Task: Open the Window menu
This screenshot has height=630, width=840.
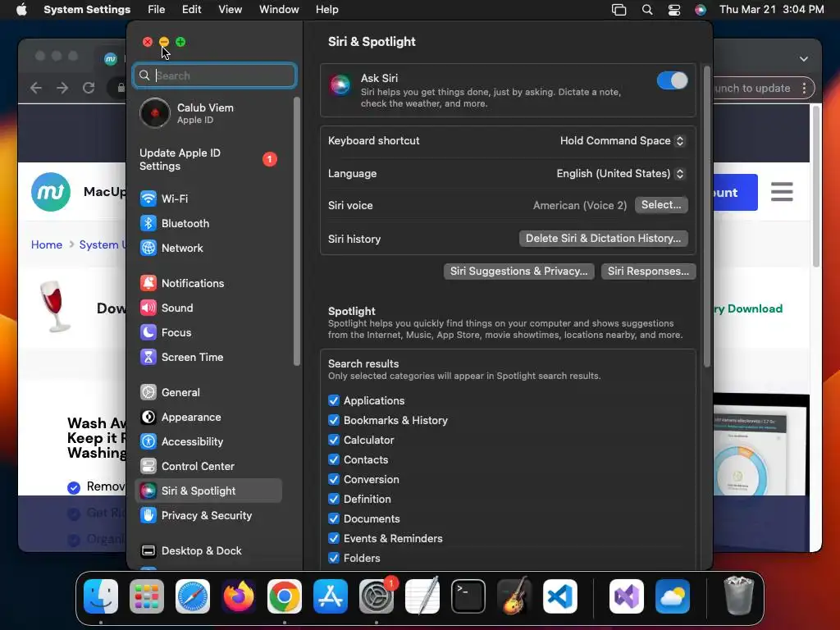Action: pyautogui.click(x=279, y=10)
